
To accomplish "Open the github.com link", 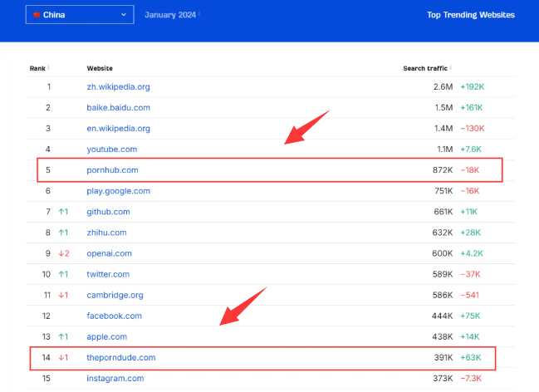I will 108,212.
